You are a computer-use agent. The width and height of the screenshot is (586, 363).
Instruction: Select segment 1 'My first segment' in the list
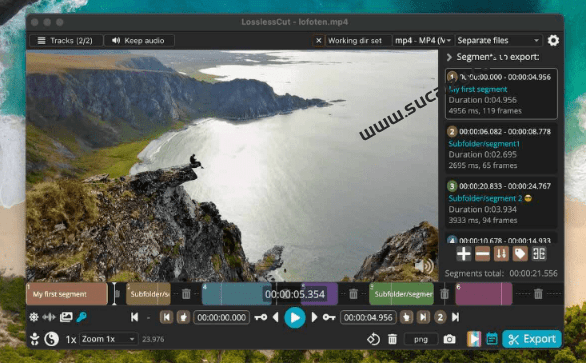pyautogui.click(x=501, y=94)
